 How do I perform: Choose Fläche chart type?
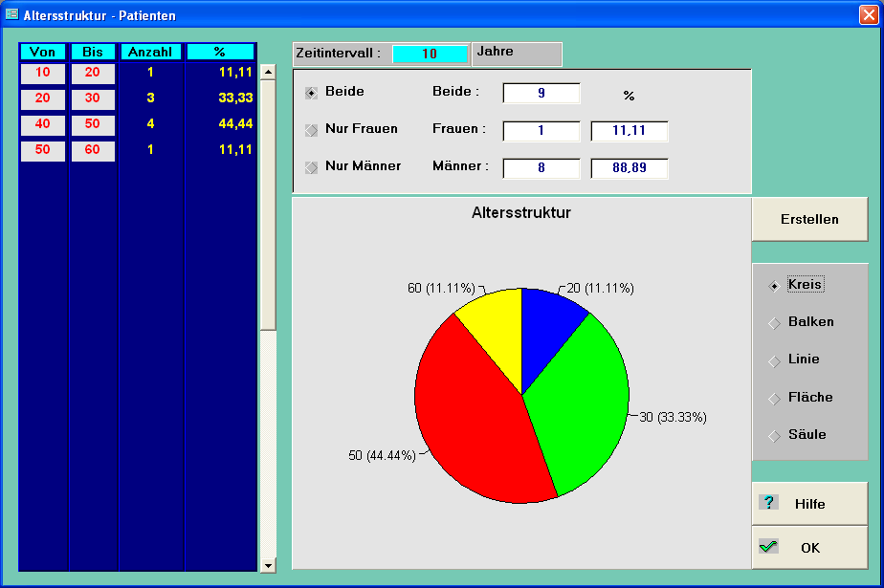coord(774,398)
